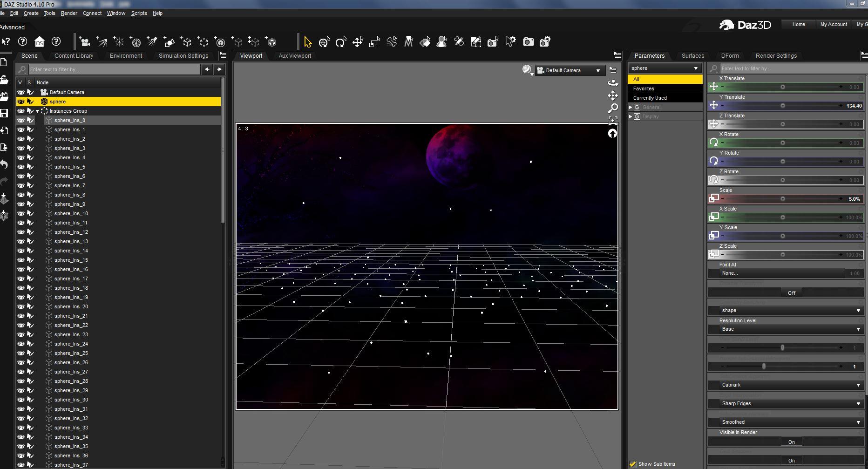Toggle Visible in Render On button
The width and height of the screenshot is (868, 469).
tap(791, 442)
